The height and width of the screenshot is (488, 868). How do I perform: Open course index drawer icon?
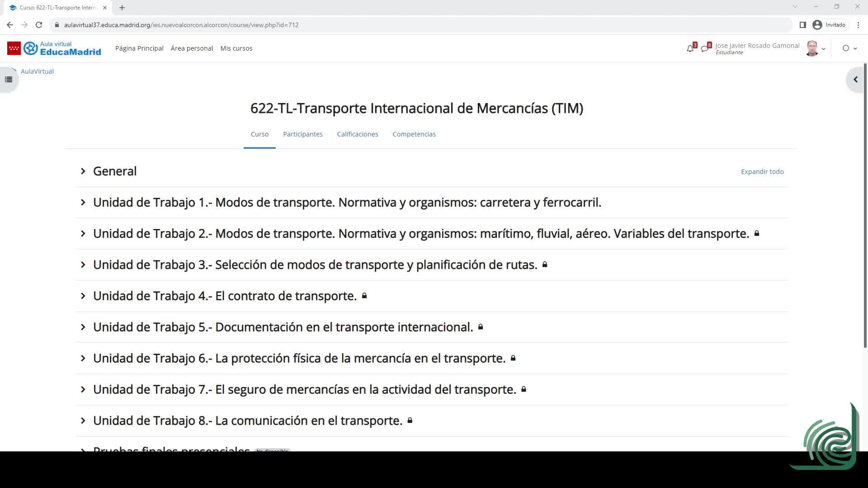point(9,80)
